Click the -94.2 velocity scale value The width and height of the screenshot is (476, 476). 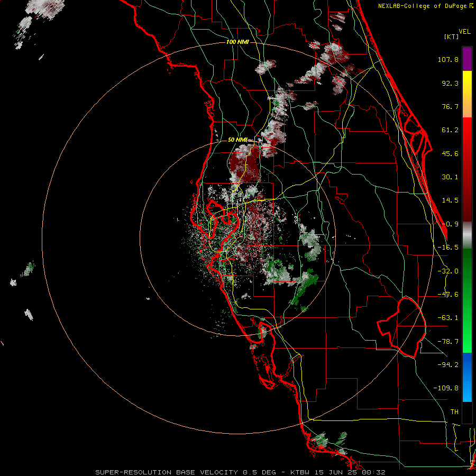coord(448,364)
